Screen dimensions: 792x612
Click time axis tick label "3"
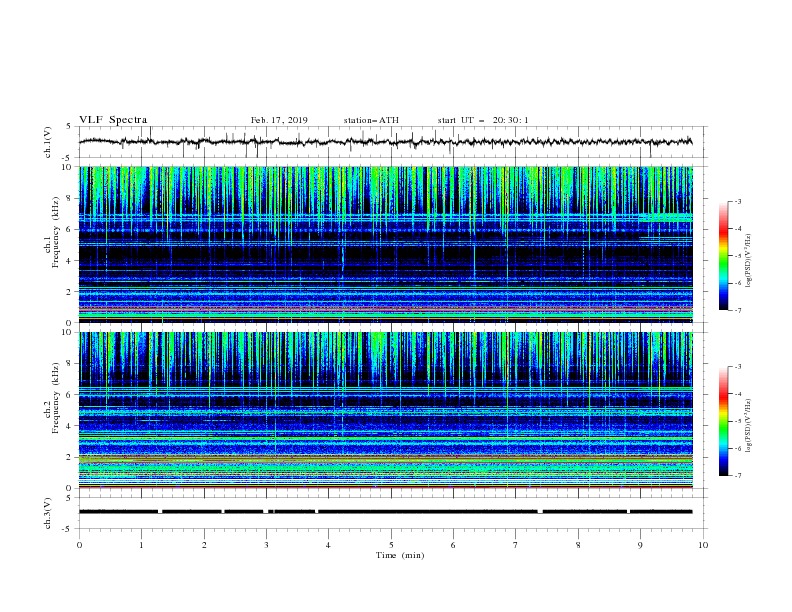[x=266, y=545]
